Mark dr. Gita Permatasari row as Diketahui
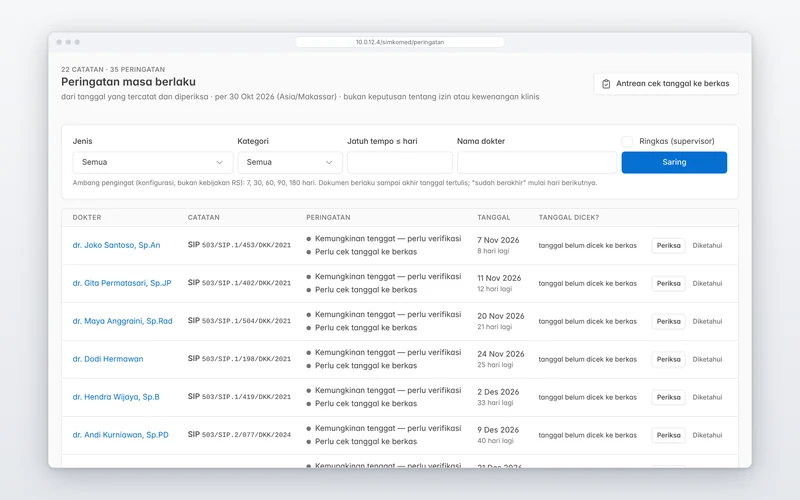 click(707, 283)
